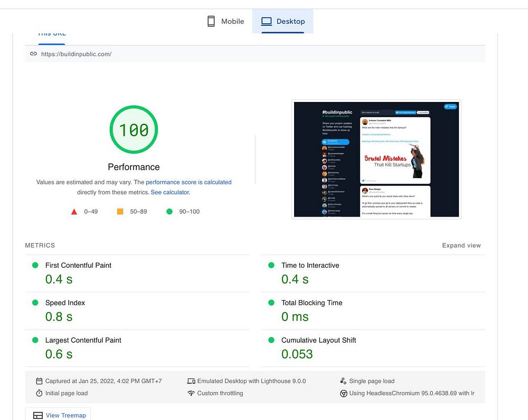Click the Total Blocking Time metric label
The image size is (528, 420).
[x=312, y=303]
